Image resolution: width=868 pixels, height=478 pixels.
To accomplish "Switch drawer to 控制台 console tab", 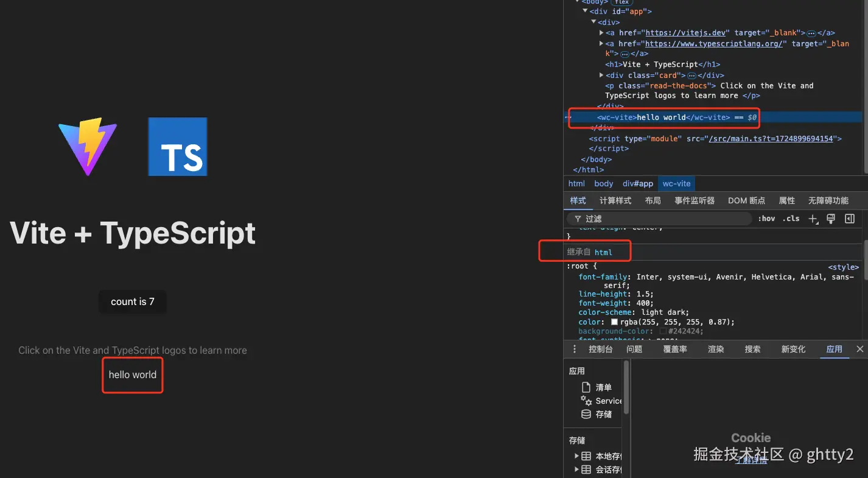I will point(601,349).
